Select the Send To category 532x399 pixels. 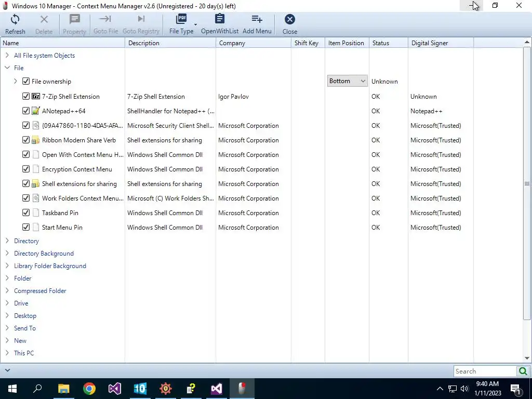[x=25, y=328]
